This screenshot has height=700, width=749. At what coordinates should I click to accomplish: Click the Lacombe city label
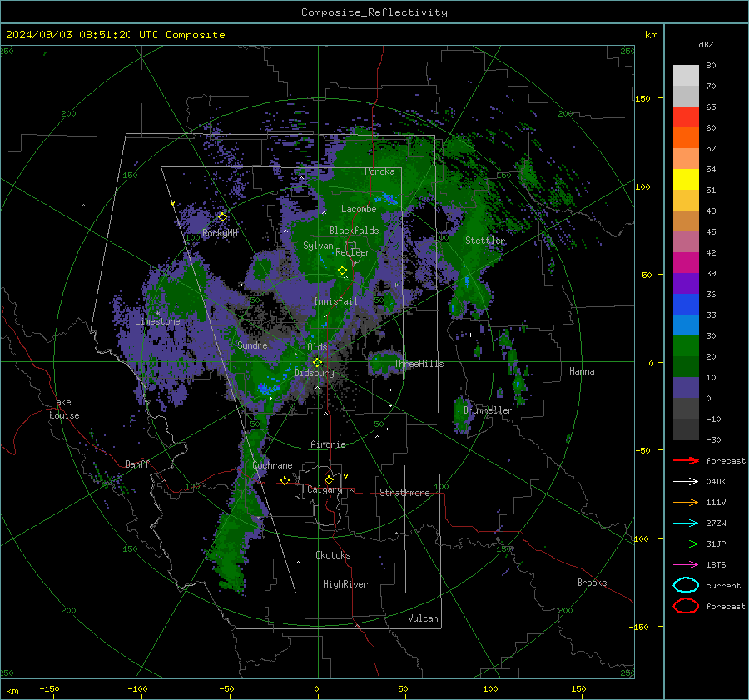pyautogui.click(x=359, y=209)
